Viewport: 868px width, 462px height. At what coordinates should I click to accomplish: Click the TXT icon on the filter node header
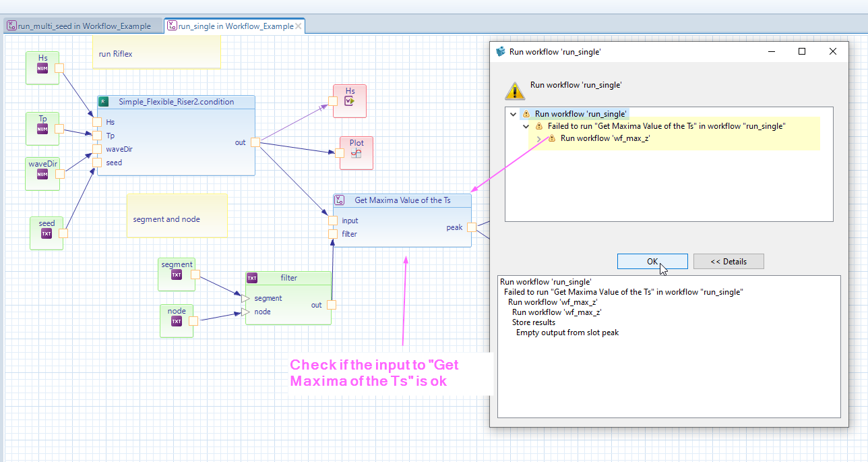click(251, 277)
